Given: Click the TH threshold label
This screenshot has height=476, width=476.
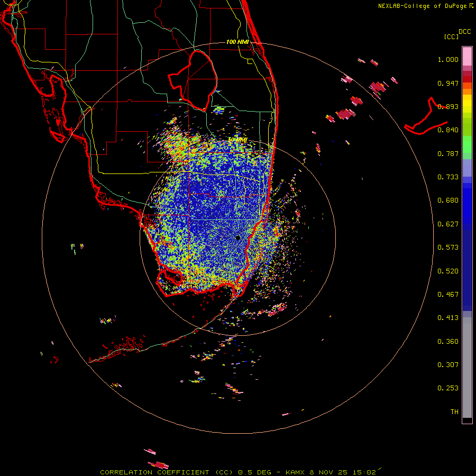Looking at the screenshot, I should pos(454,412).
